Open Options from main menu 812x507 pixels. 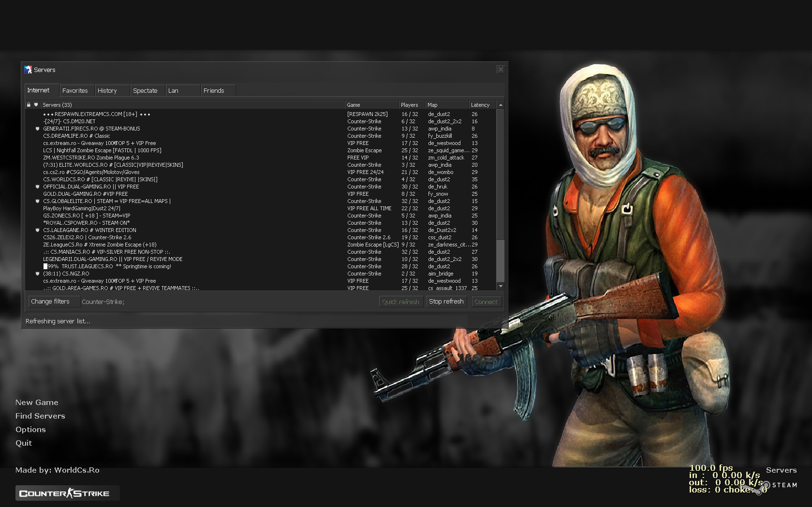30,429
